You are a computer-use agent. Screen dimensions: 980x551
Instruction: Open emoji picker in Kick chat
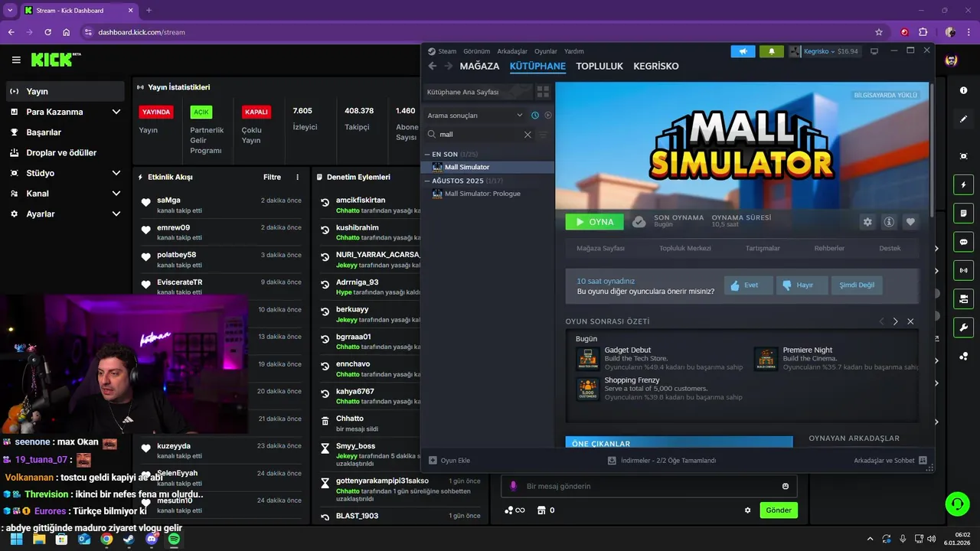tap(786, 486)
